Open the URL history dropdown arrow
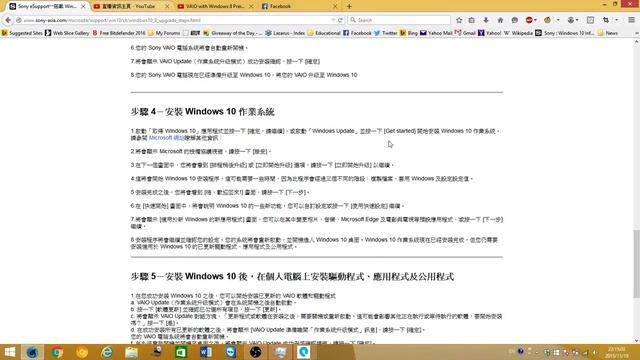Image resolution: width=640 pixels, height=360 pixels. point(333,20)
